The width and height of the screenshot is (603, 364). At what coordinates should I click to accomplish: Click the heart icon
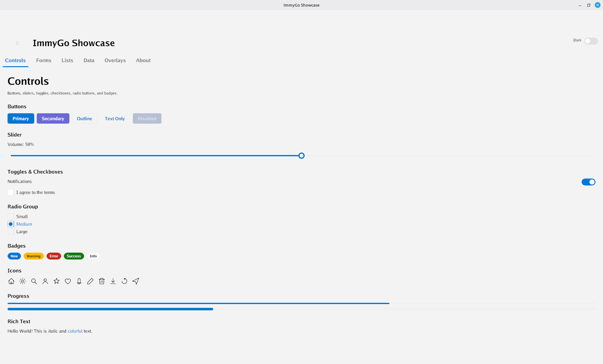(x=68, y=281)
